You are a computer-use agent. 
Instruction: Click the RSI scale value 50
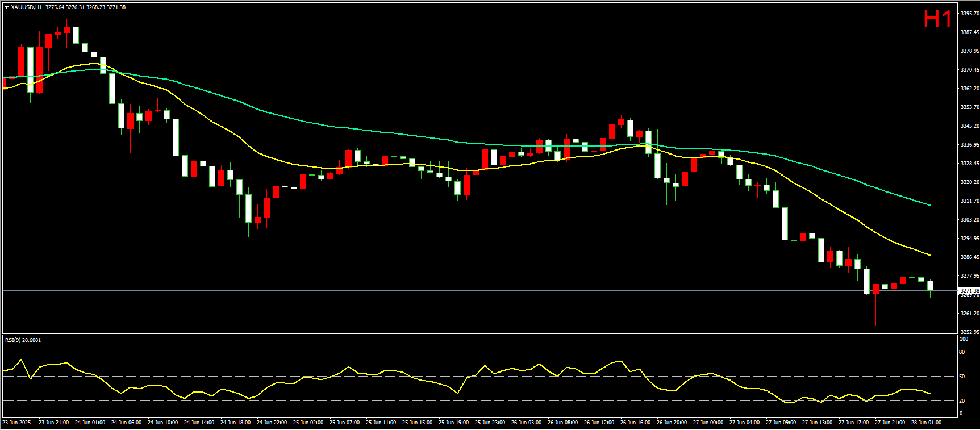coord(962,376)
